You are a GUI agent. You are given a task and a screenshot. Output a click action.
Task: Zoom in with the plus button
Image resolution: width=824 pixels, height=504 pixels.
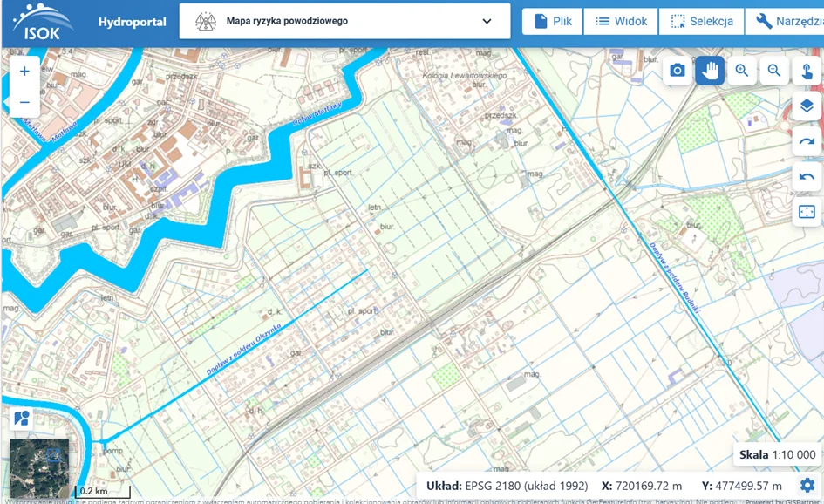pyautogui.click(x=24, y=72)
